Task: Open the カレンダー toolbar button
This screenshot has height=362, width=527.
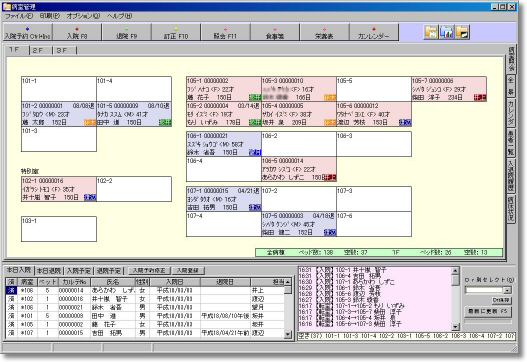Action: (x=374, y=32)
